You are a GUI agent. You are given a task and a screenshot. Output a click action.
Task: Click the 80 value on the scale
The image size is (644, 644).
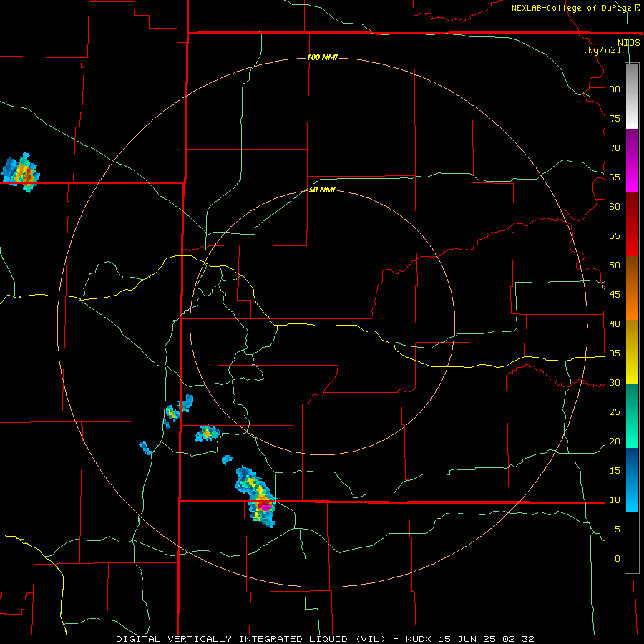tap(615, 89)
